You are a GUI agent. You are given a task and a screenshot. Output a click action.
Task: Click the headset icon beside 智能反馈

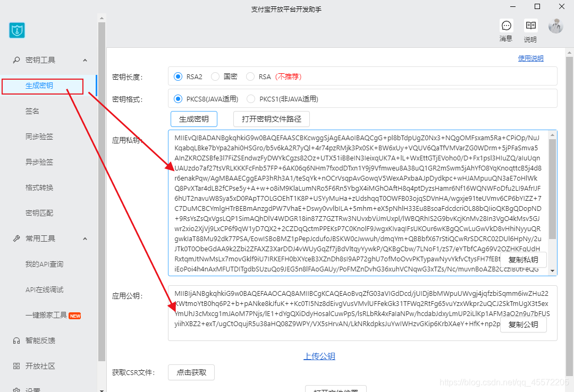coord(16,341)
